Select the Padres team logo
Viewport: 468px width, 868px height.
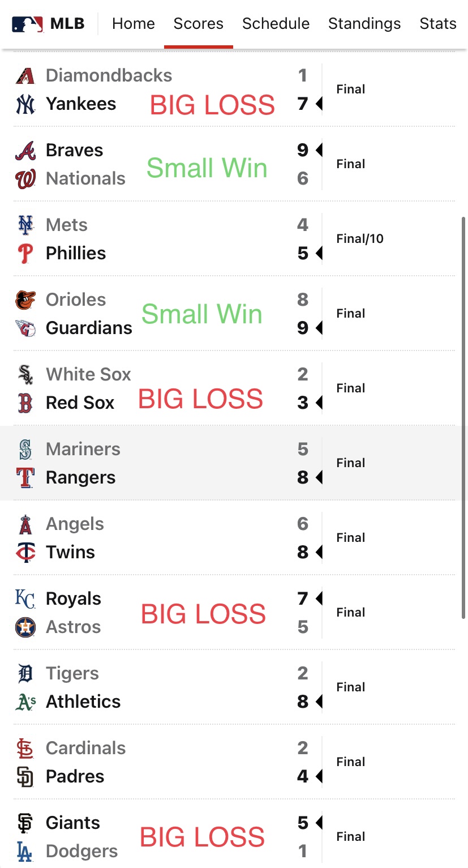pyautogui.click(x=25, y=777)
